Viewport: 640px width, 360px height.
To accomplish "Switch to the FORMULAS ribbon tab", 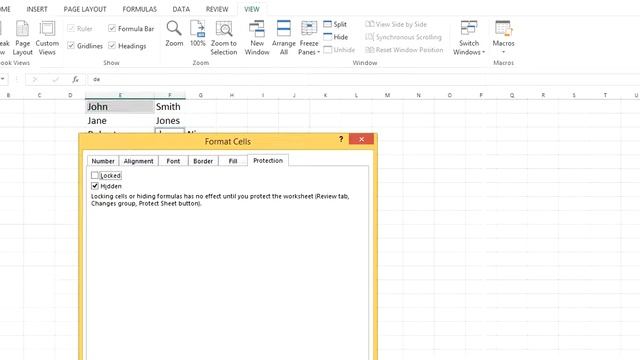I will [x=140, y=9].
